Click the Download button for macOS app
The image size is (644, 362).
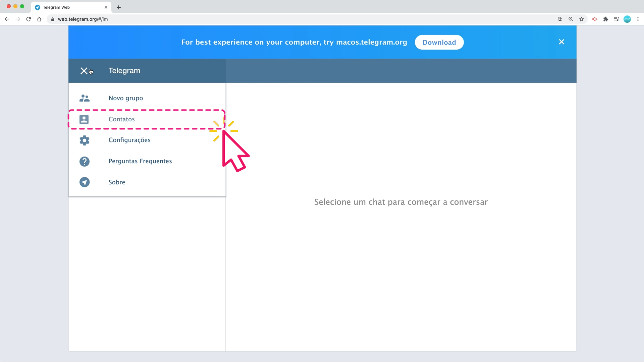coord(439,42)
